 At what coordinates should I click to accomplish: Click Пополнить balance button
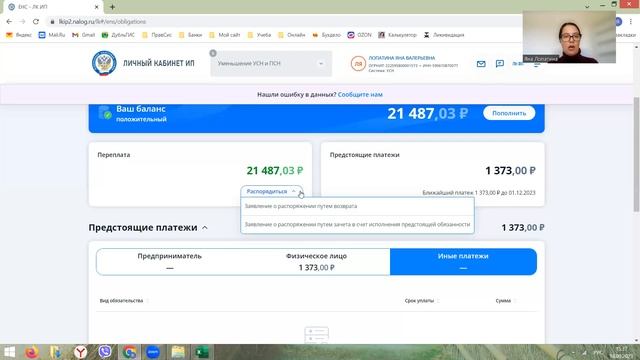[509, 113]
